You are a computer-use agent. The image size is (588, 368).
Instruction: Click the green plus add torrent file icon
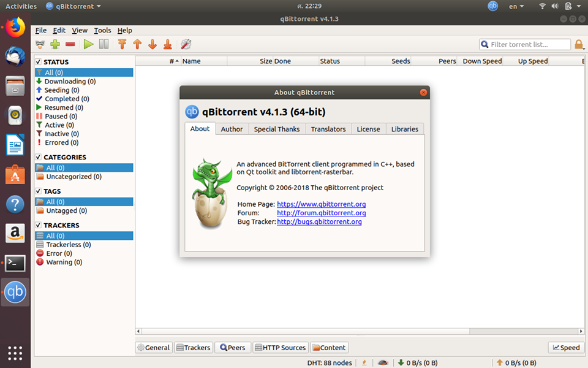[55, 44]
